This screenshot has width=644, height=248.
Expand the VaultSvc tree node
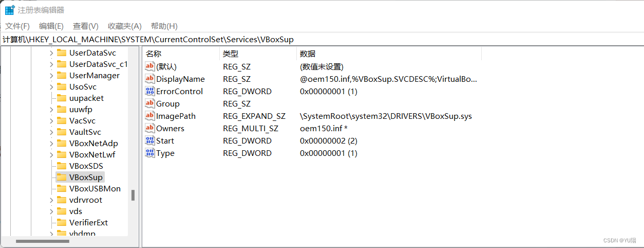click(x=51, y=132)
